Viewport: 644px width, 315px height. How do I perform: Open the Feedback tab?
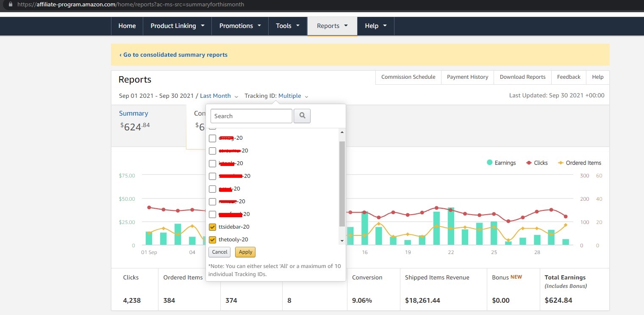tap(569, 77)
